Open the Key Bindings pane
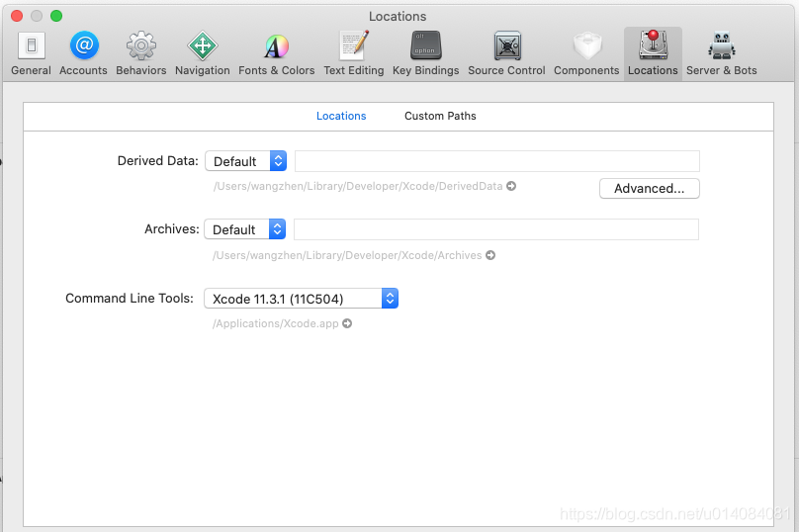799x532 pixels. click(425, 53)
